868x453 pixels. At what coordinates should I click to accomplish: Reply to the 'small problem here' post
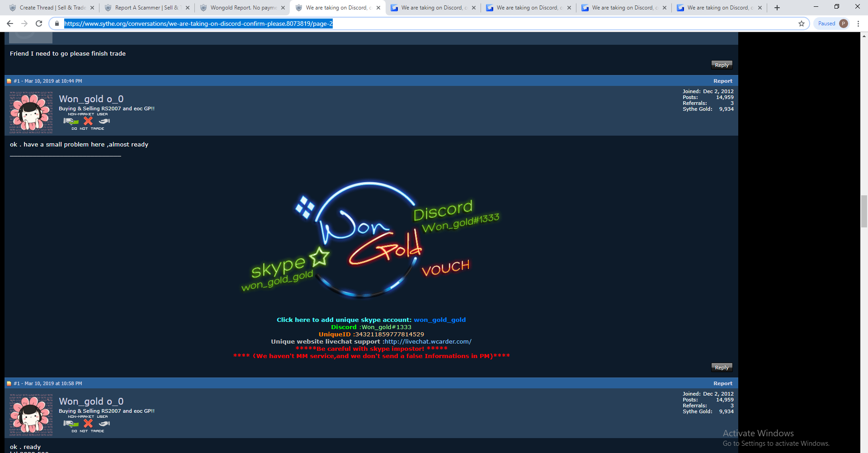tap(722, 368)
